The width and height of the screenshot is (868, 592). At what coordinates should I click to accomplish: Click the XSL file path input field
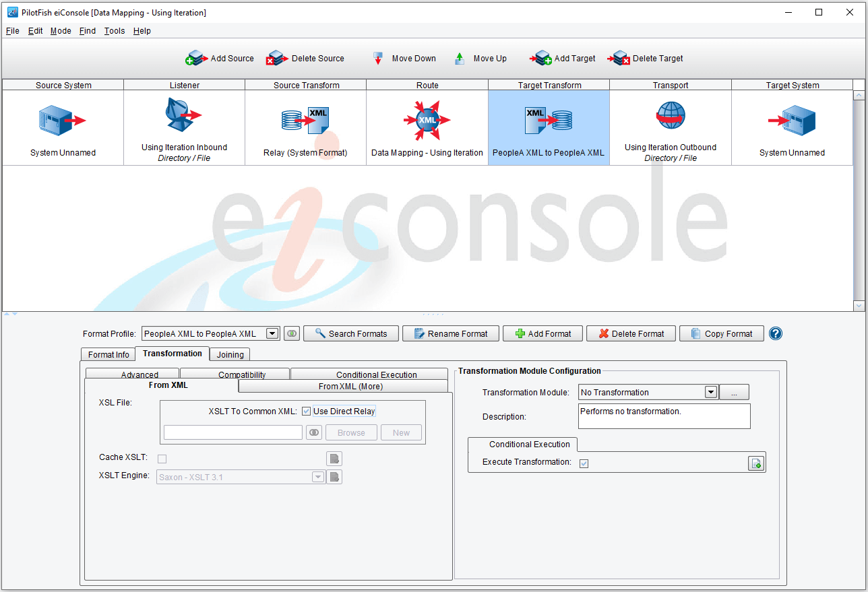point(233,432)
